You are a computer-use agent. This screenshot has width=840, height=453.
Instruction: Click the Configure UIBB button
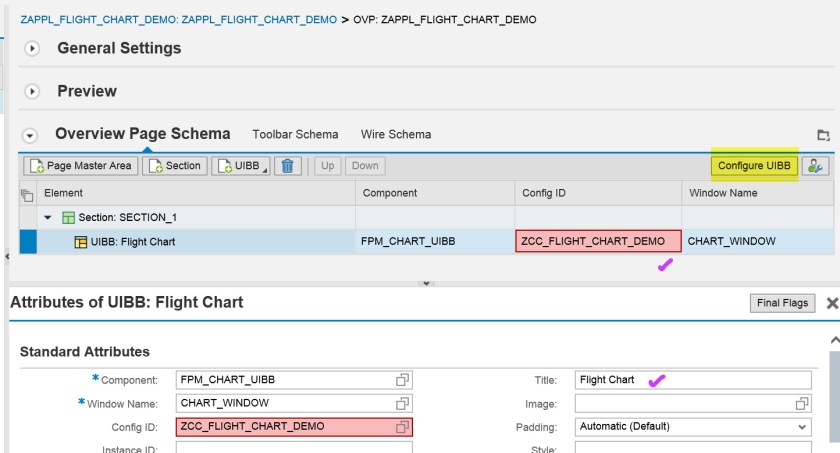coord(754,166)
